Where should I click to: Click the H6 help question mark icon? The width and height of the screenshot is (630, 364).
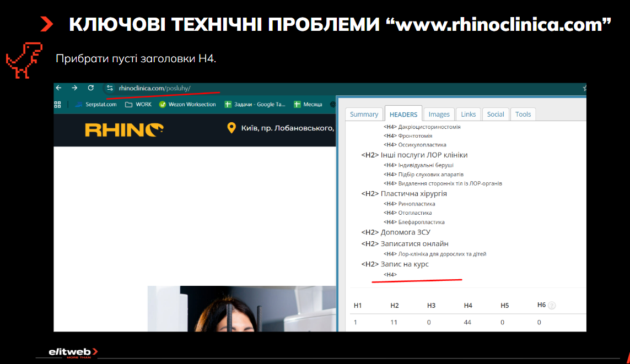pyautogui.click(x=552, y=306)
